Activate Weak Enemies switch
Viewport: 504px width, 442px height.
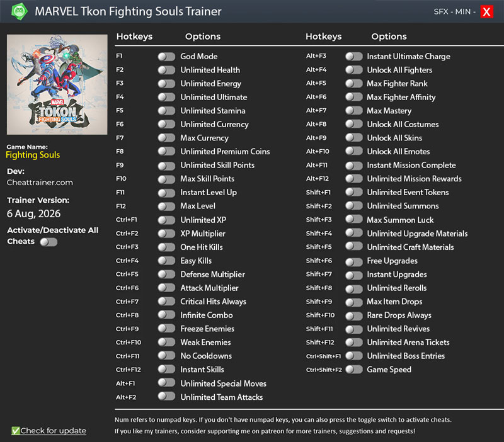click(166, 342)
